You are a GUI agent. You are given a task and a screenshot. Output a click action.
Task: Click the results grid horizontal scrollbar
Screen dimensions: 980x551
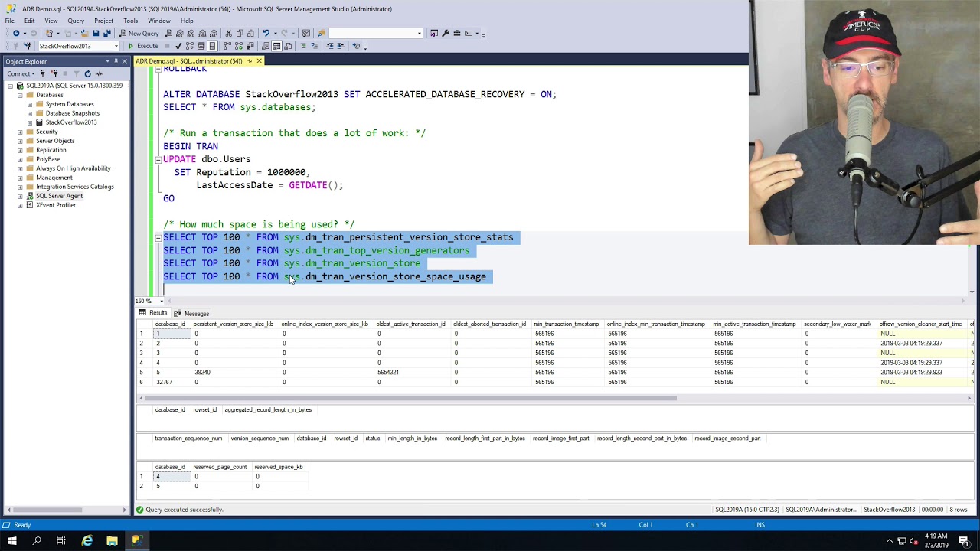pyautogui.click(x=411, y=398)
